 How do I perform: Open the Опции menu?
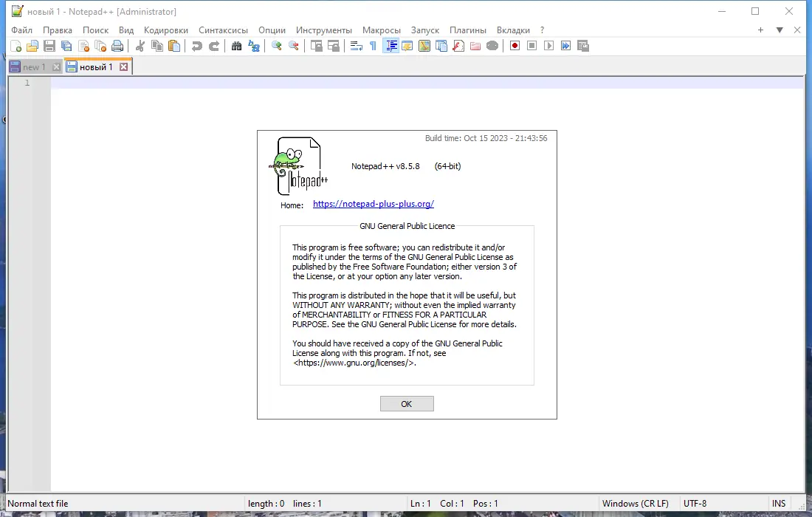[272, 30]
